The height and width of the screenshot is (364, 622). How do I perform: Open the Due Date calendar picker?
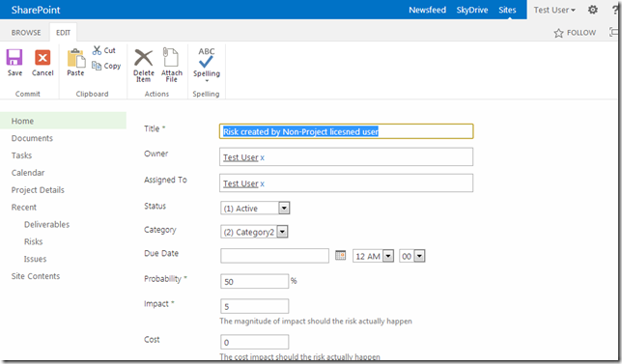(x=340, y=255)
